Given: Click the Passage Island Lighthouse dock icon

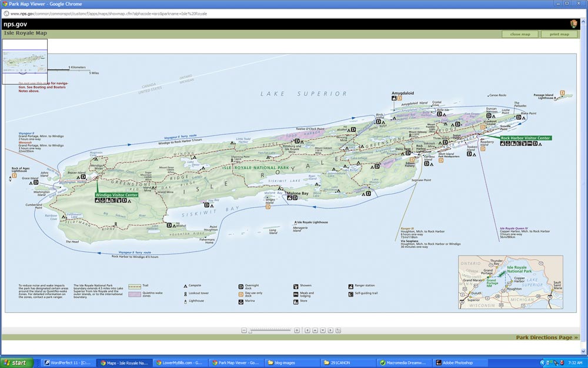Looking at the screenshot, I should [x=562, y=93].
